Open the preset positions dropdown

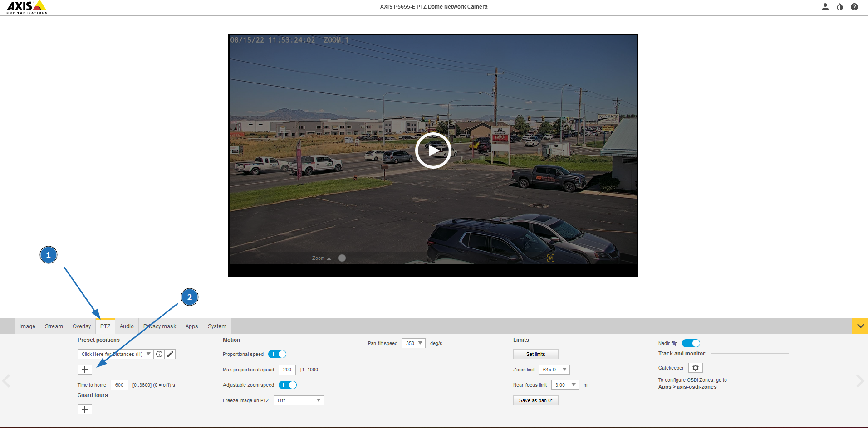(116, 354)
